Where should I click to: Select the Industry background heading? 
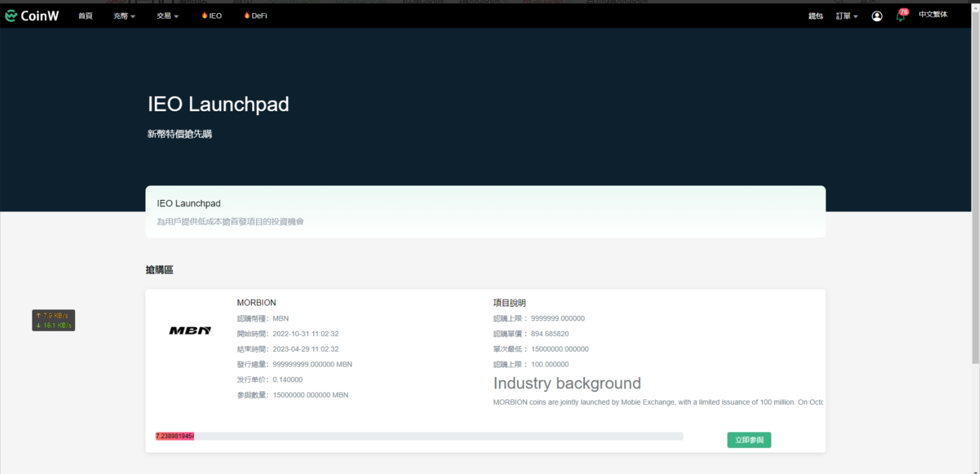coord(567,383)
